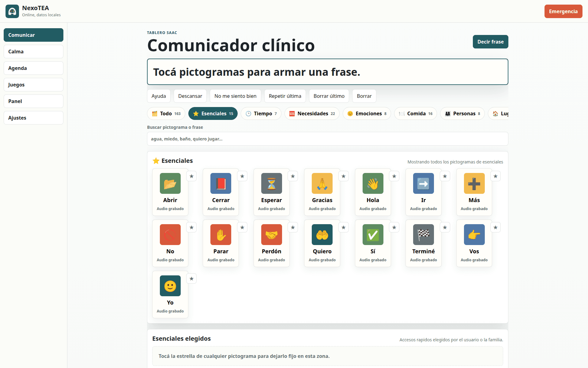The image size is (588, 368).
Task: Pin Vos using its star button
Action: [496, 227]
